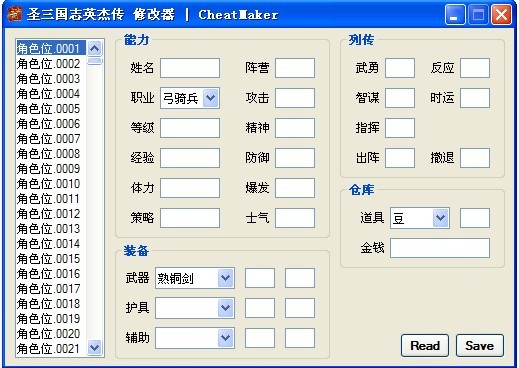Select 角色位.0015 in the list
The width and height of the screenshot is (519, 368).
tap(51, 258)
